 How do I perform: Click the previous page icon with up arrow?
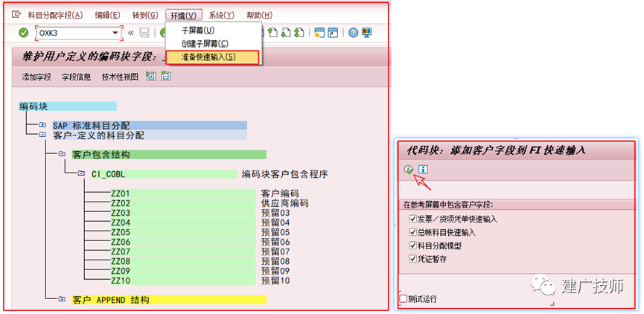272,33
